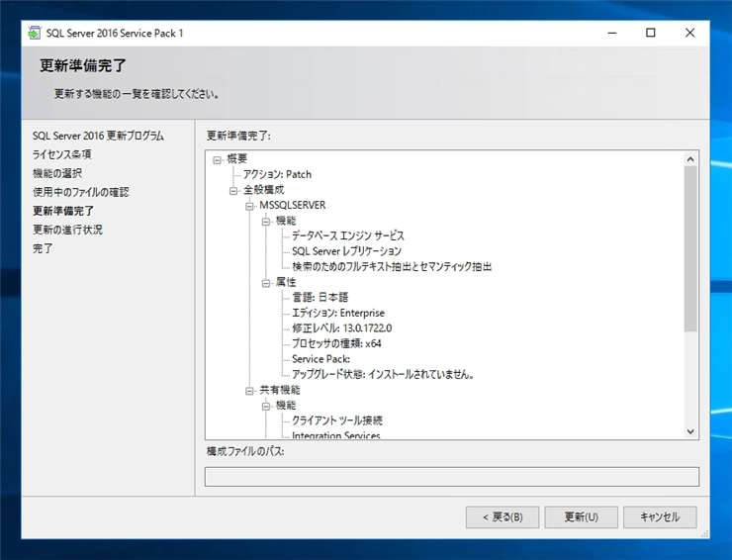The width and height of the screenshot is (732, 560).
Task: Select クライアント ツール接続 row
Action: [x=337, y=420]
